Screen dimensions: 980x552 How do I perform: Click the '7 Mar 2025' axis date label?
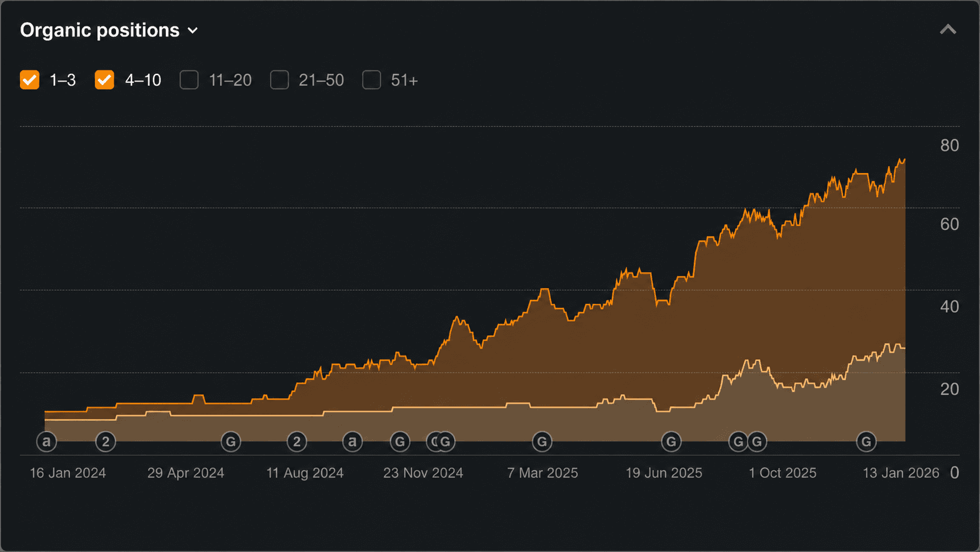point(543,473)
